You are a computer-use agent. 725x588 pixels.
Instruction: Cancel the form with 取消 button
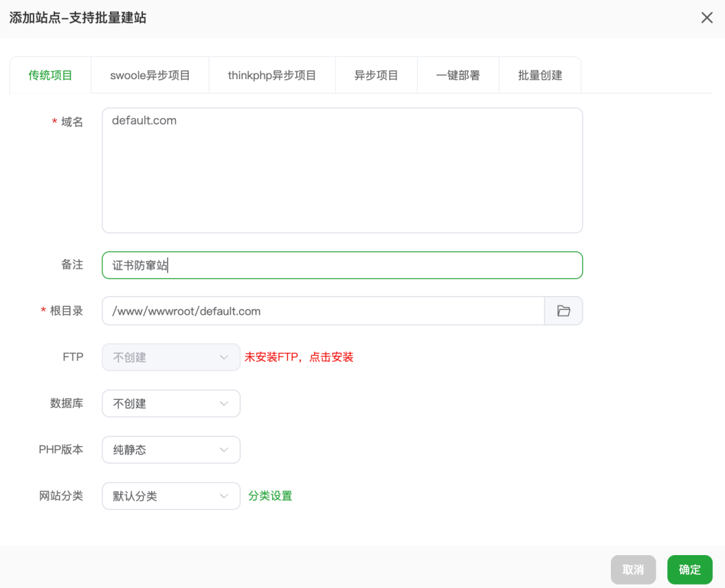[x=633, y=569]
